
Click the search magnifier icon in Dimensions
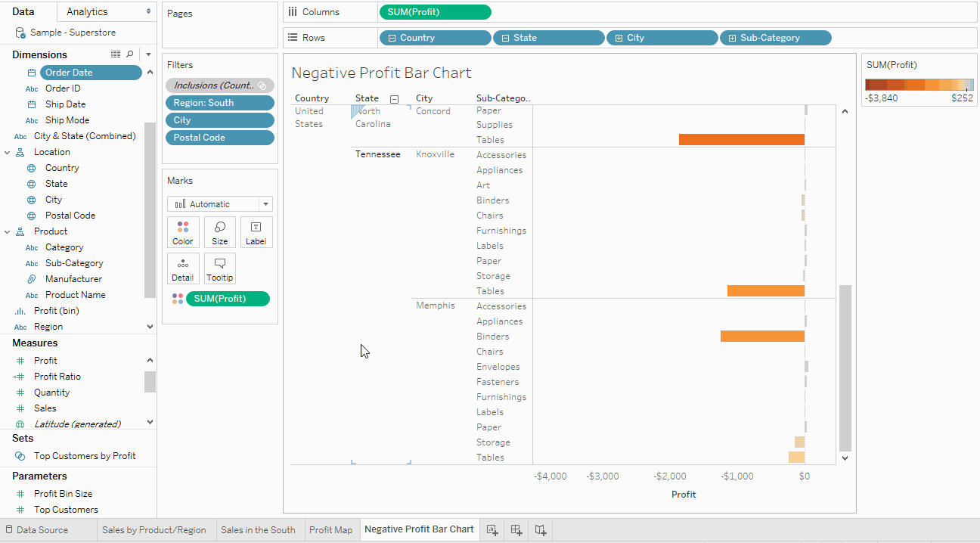[x=130, y=54]
